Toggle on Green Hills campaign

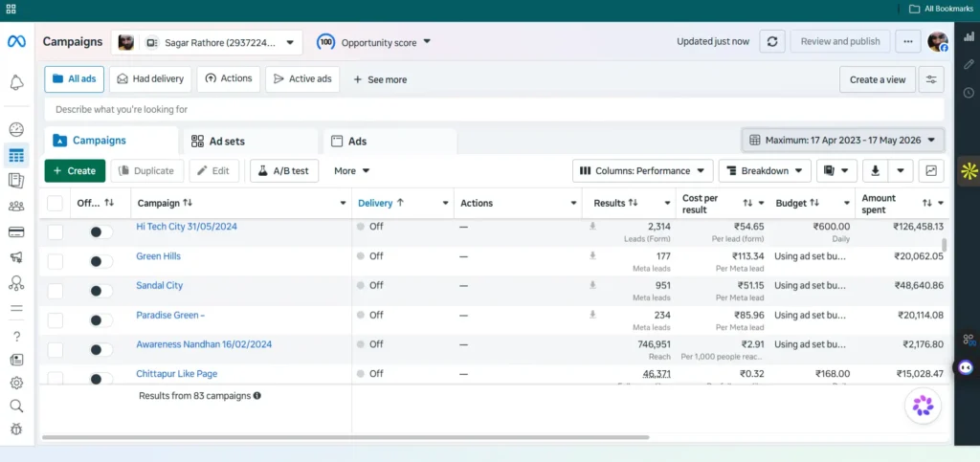pos(101,261)
